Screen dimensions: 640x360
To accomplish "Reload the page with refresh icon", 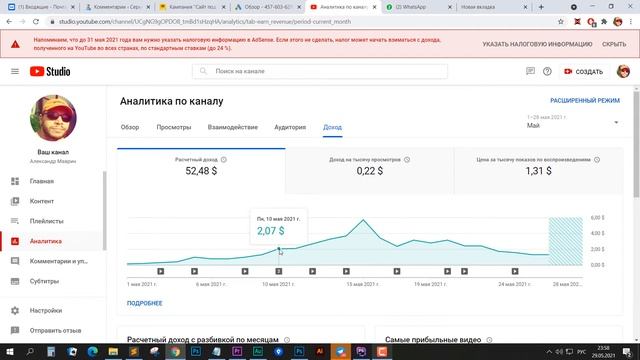I will [36, 22].
